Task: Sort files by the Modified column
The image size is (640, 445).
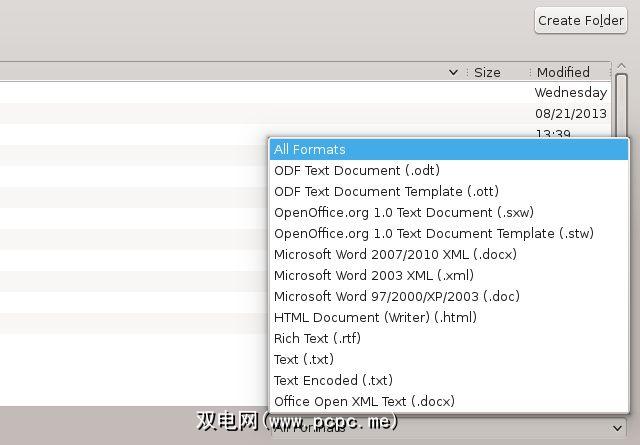Action: [571, 72]
